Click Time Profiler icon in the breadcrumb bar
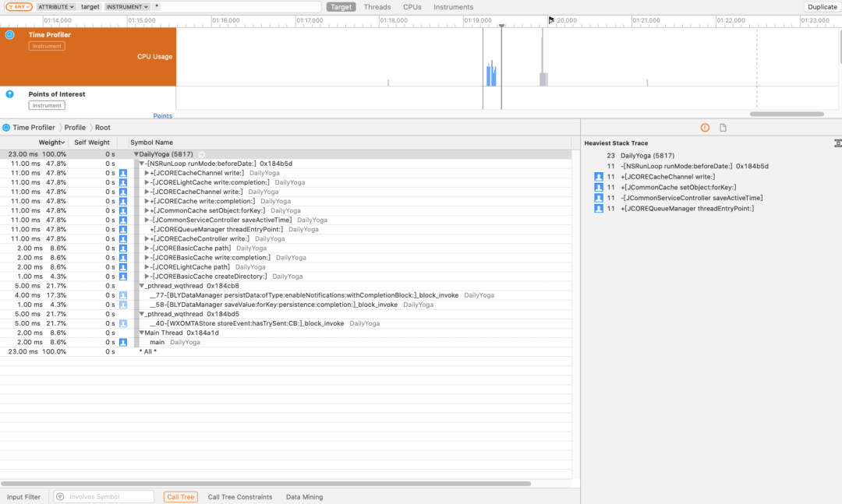Viewport: 842px width, 504px height. tap(6, 128)
